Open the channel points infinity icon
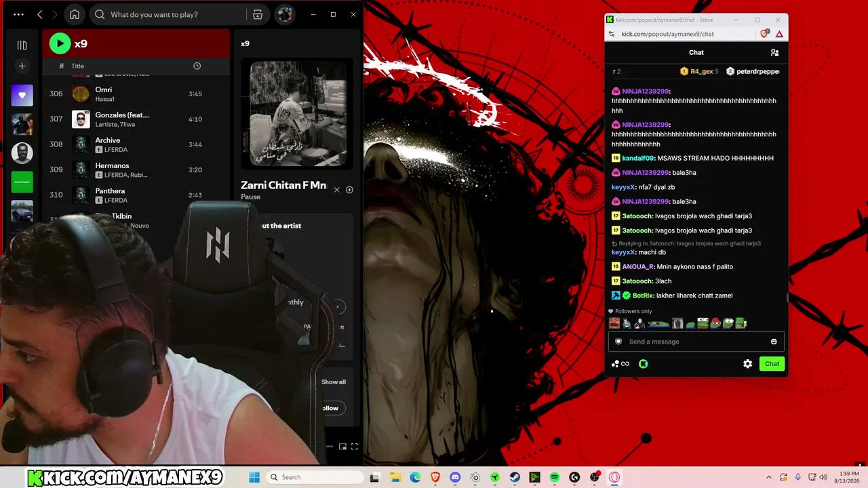868x488 pixels. coord(620,364)
